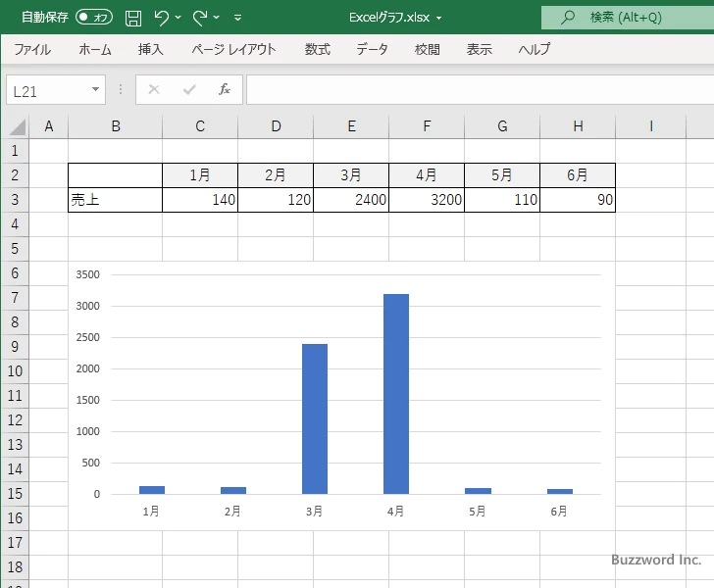Click the Select All corner triangle
The width and height of the screenshot is (714, 588).
click(17, 127)
